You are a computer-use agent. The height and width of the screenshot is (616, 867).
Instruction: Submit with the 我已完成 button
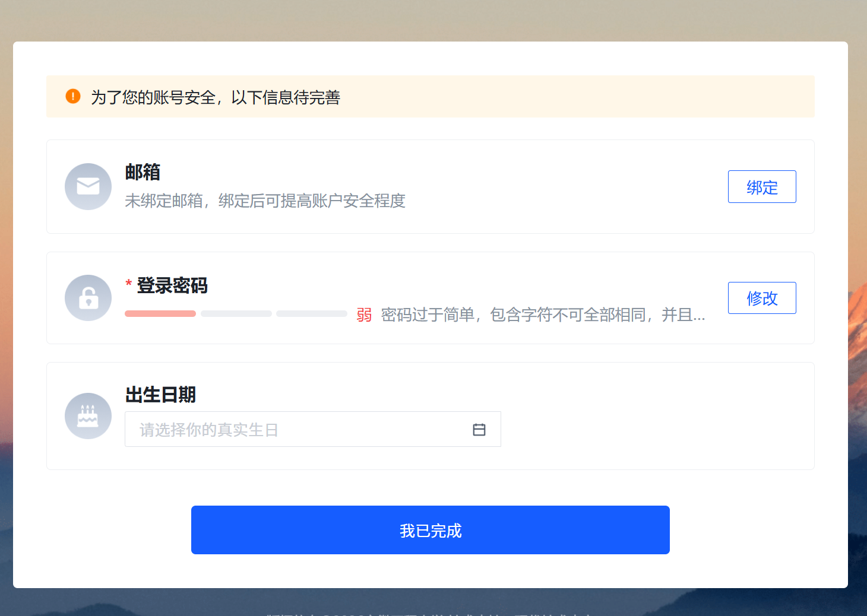[430, 530]
